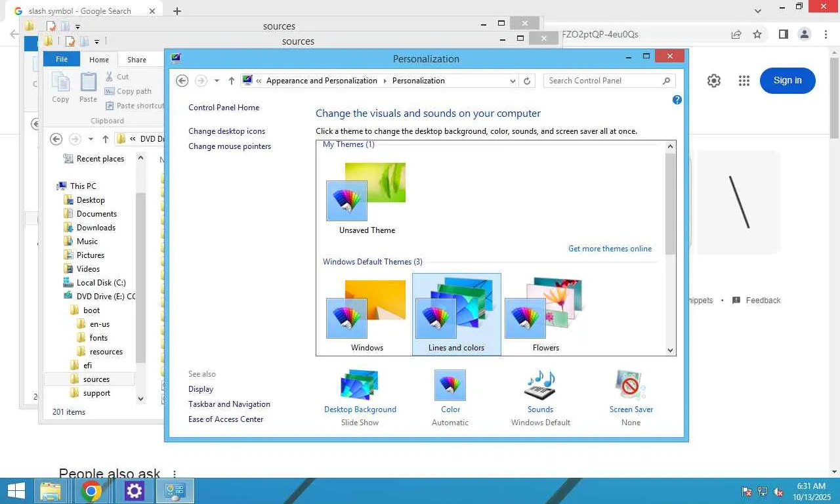
Task: Click Copy path in the Clipboard group
Action: (128, 91)
